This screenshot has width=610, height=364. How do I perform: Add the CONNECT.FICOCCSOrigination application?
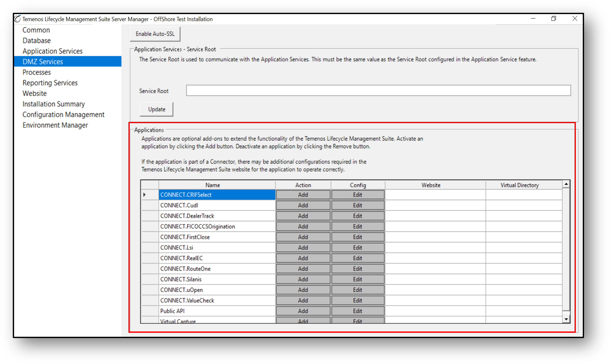(303, 226)
